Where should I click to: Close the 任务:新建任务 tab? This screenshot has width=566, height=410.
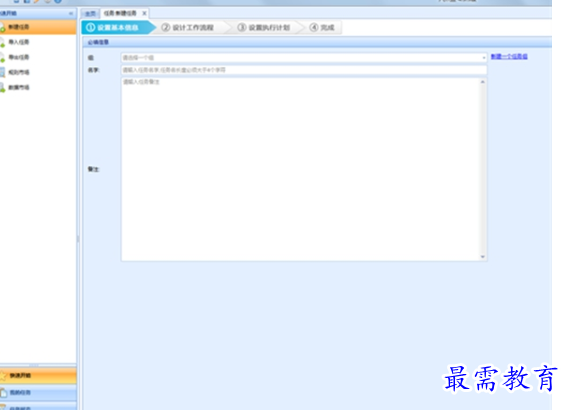coord(144,13)
